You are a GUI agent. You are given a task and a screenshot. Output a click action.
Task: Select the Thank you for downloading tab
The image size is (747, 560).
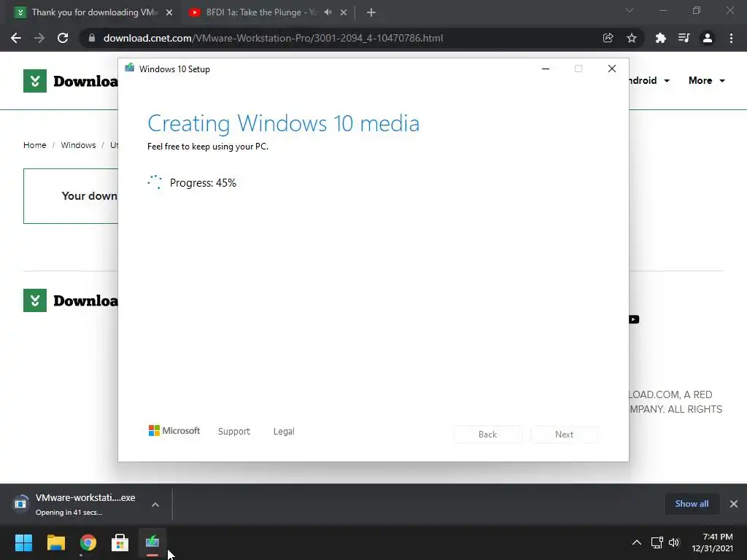coord(94,12)
